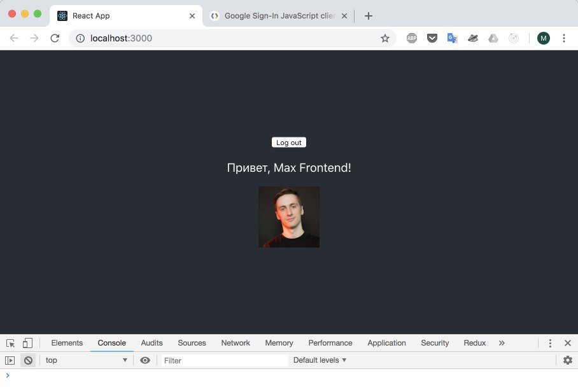Viewport: 578px width, 392px height.
Task: Show the console sidebar
Action: 10,360
